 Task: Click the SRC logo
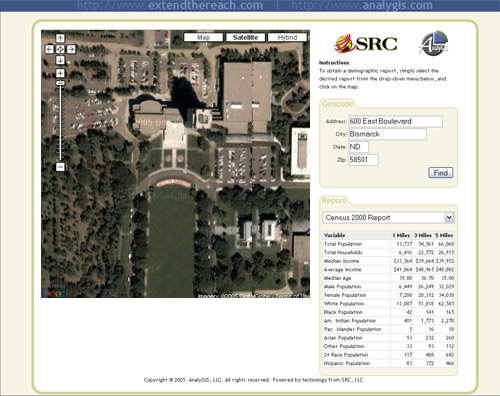[366, 43]
